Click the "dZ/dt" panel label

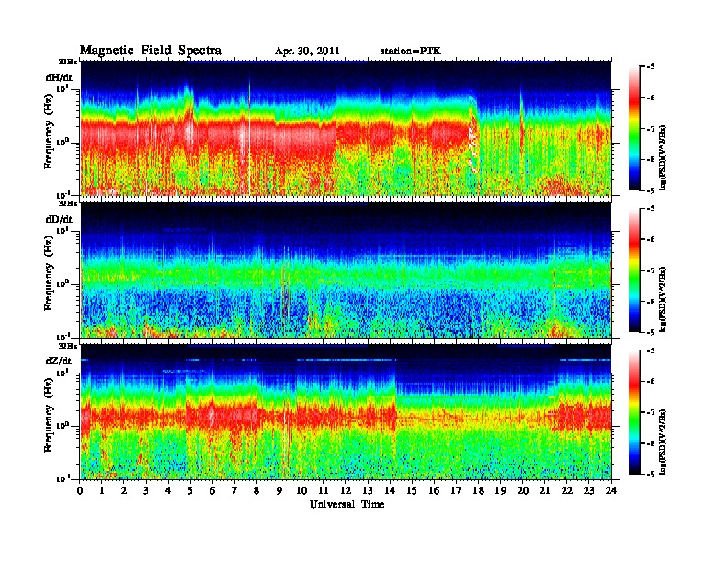click(x=59, y=361)
